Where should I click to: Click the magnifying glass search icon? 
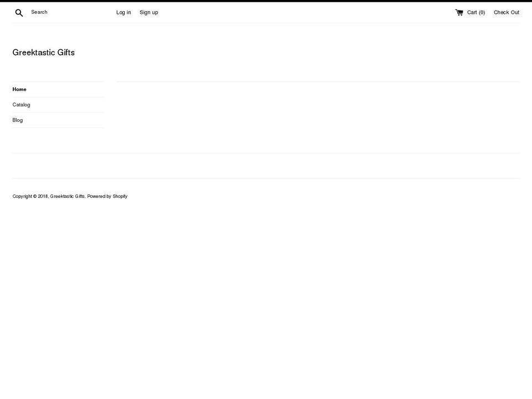(19, 13)
